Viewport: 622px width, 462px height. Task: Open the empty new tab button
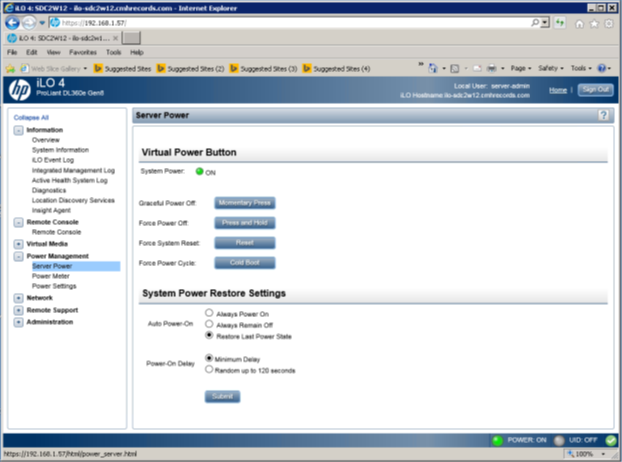[131, 38]
